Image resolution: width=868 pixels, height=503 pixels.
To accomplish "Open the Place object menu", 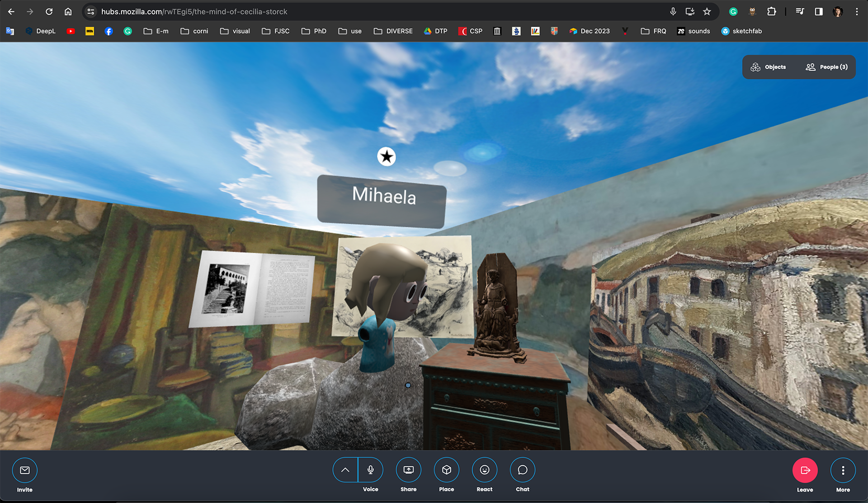I will 446,470.
